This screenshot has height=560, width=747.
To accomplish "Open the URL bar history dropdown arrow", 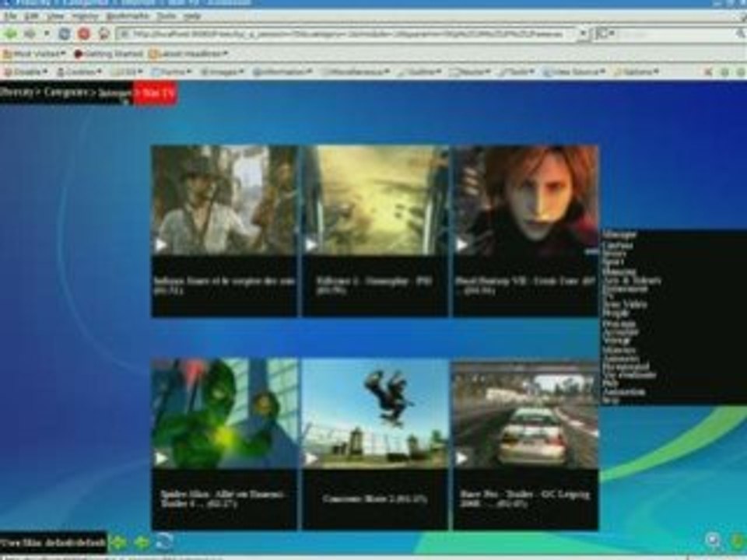I will (583, 33).
